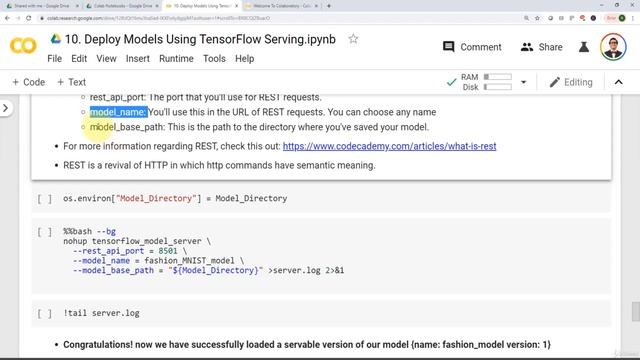Click the REST is a revival bullet text

[x=219, y=165]
